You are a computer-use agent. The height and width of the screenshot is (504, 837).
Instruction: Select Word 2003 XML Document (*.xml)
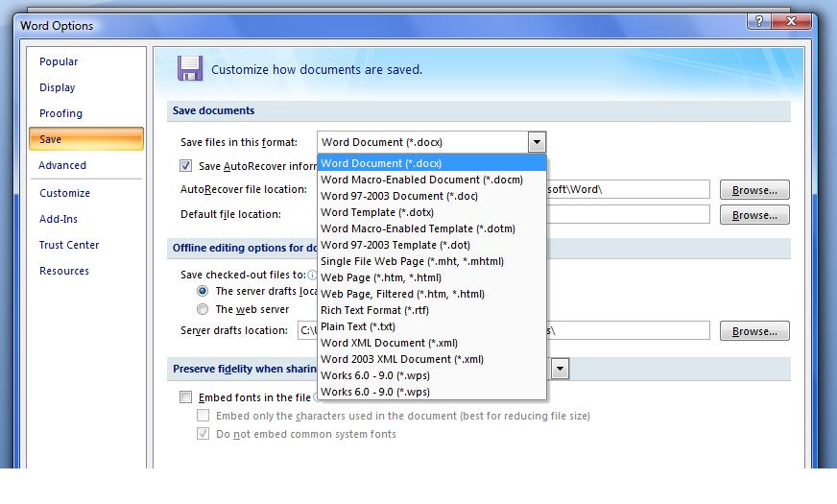point(431,359)
